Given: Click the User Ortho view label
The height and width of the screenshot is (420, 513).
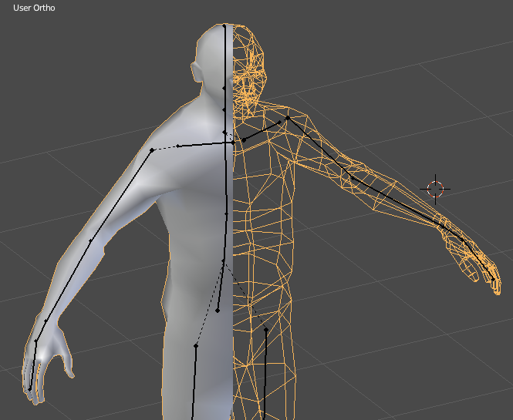Looking at the screenshot, I should coord(33,8).
